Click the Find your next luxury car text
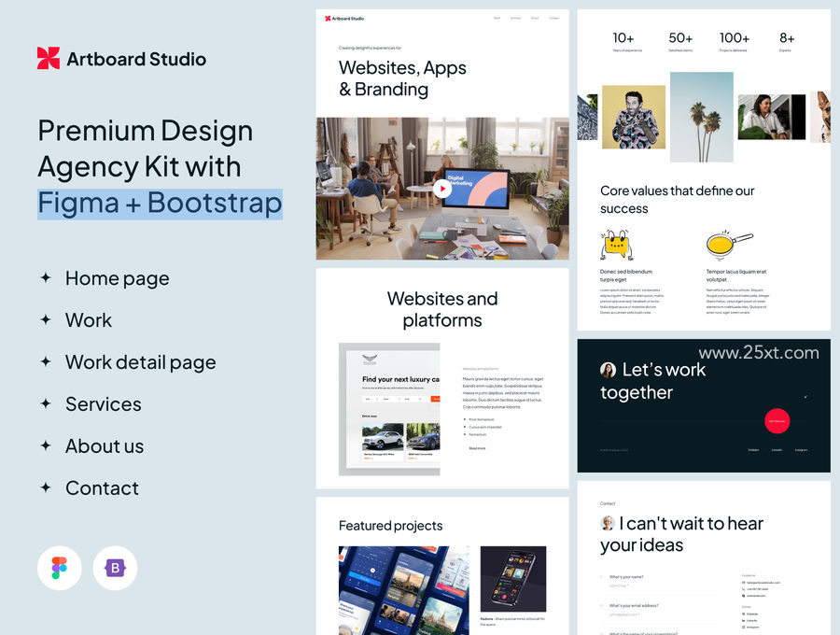This screenshot has width=840, height=635. pyautogui.click(x=400, y=379)
